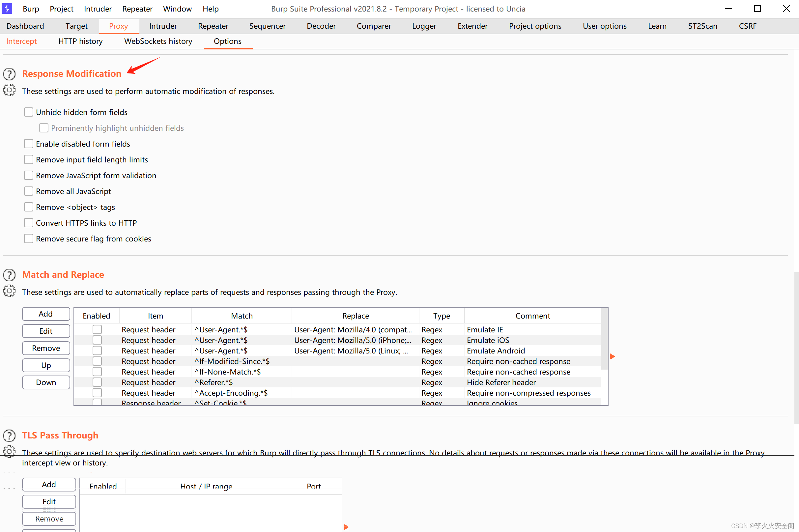Check Remove secure flag from cookies
799x532 pixels.
click(28, 239)
